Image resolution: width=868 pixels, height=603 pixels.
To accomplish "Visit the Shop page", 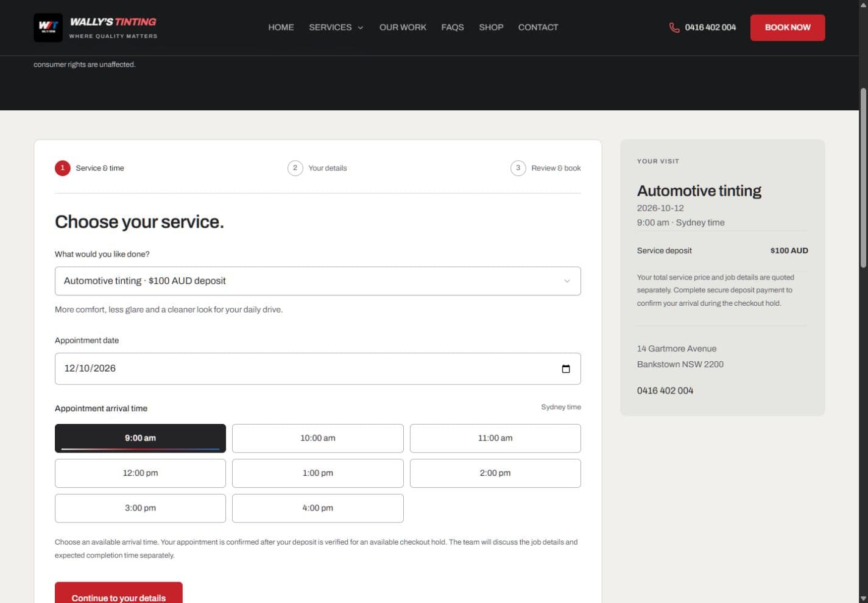I will [x=491, y=27].
